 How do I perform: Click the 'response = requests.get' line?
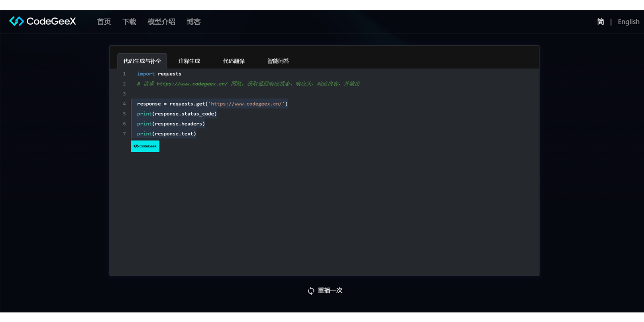pyautogui.click(x=212, y=104)
